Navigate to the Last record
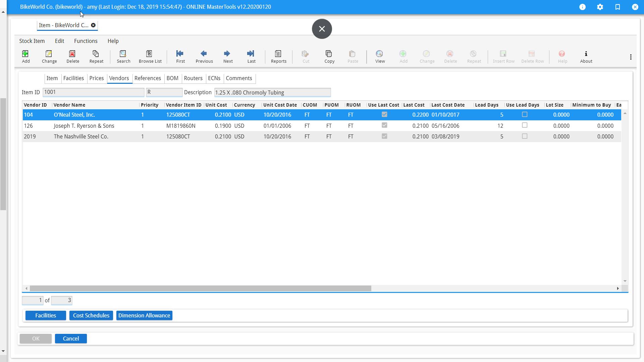Screen dimensions: 644x362 tap(251, 56)
